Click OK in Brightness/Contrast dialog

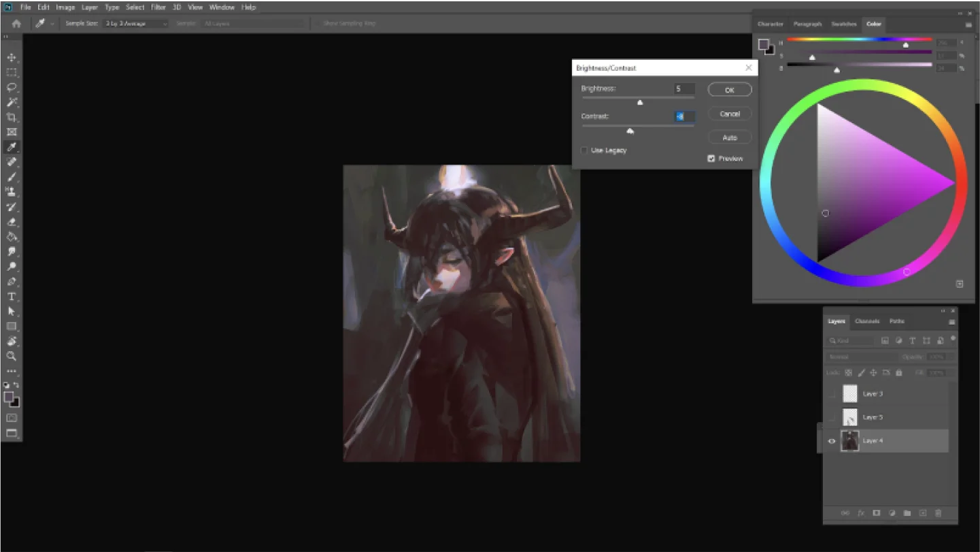pyautogui.click(x=730, y=90)
